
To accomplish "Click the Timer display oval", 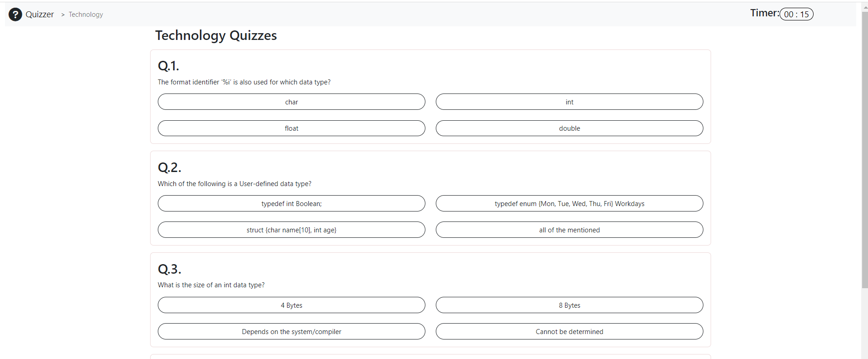I will (x=796, y=14).
